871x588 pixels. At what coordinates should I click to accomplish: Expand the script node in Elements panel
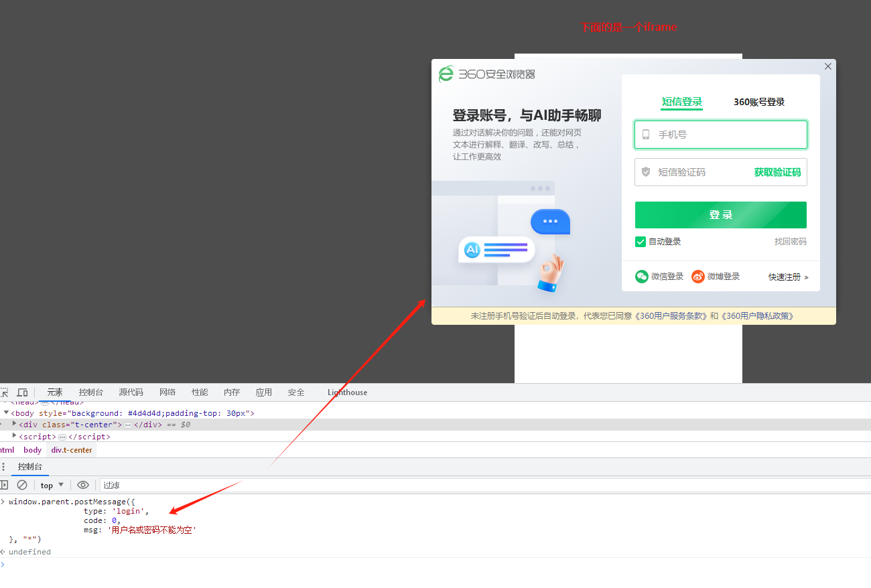click(x=14, y=436)
